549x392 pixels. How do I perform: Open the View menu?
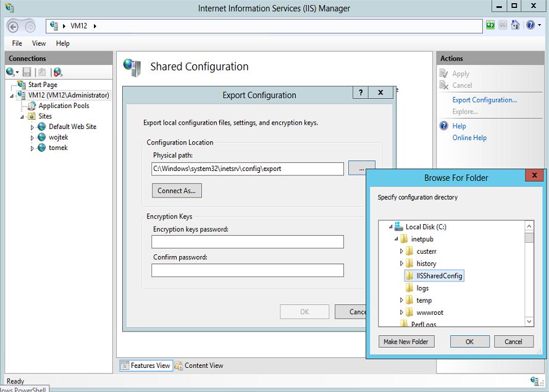[39, 43]
